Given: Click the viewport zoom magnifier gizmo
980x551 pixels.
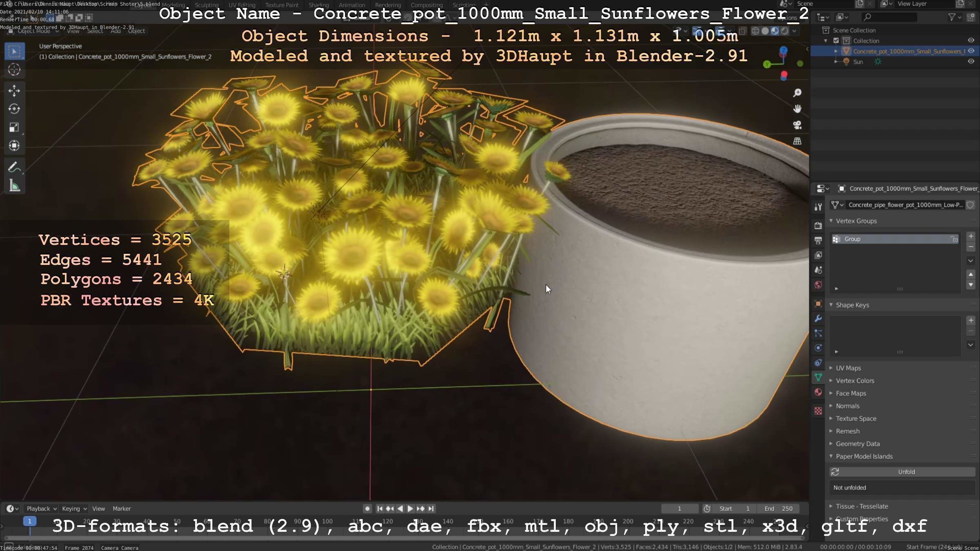Looking at the screenshot, I should click(797, 93).
